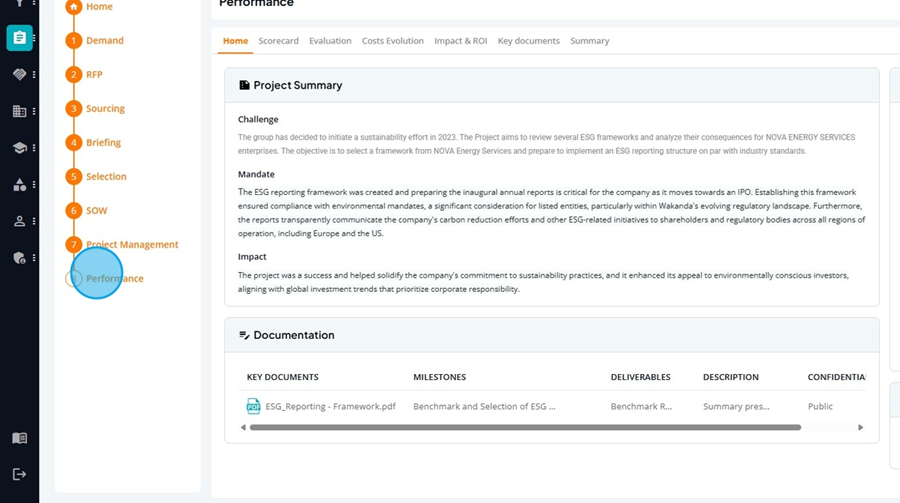900x503 pixels.
Task: Click the step 6 circle for SOW
Action: (x=73, y=210)
